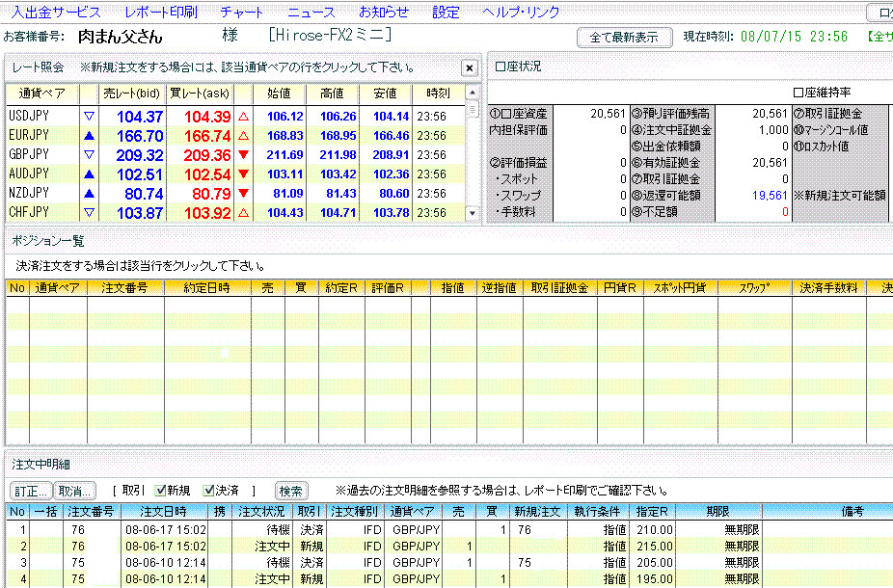Toggle the 新規 checkbox
The height and width of the screenshot is (588, 893).
[x=161, y=490]
